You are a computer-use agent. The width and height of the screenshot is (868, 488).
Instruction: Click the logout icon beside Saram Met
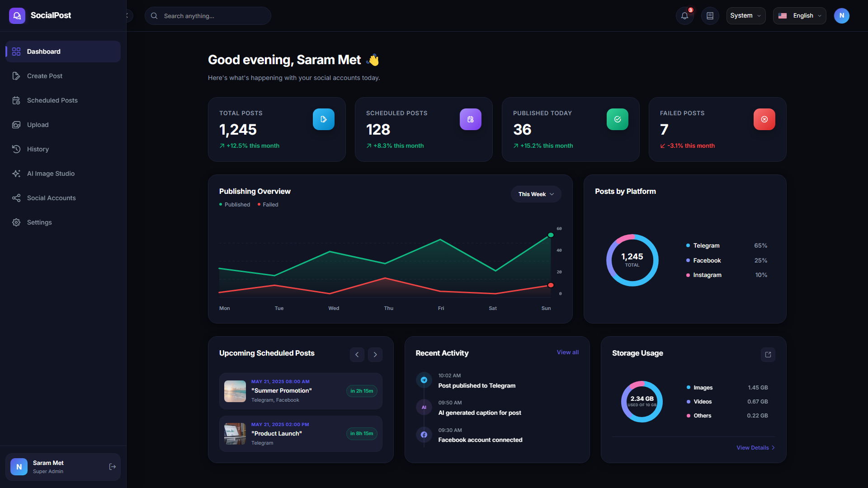[113, 467]
